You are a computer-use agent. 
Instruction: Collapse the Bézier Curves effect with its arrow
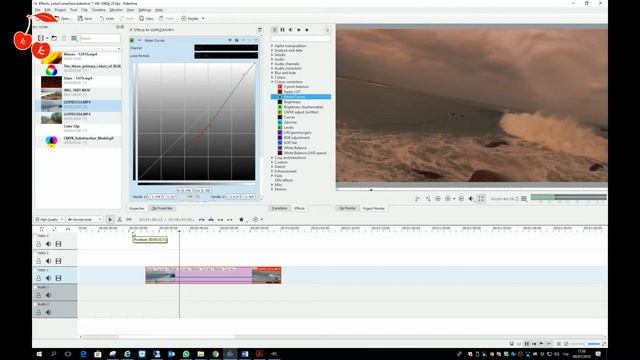(139, 40)
